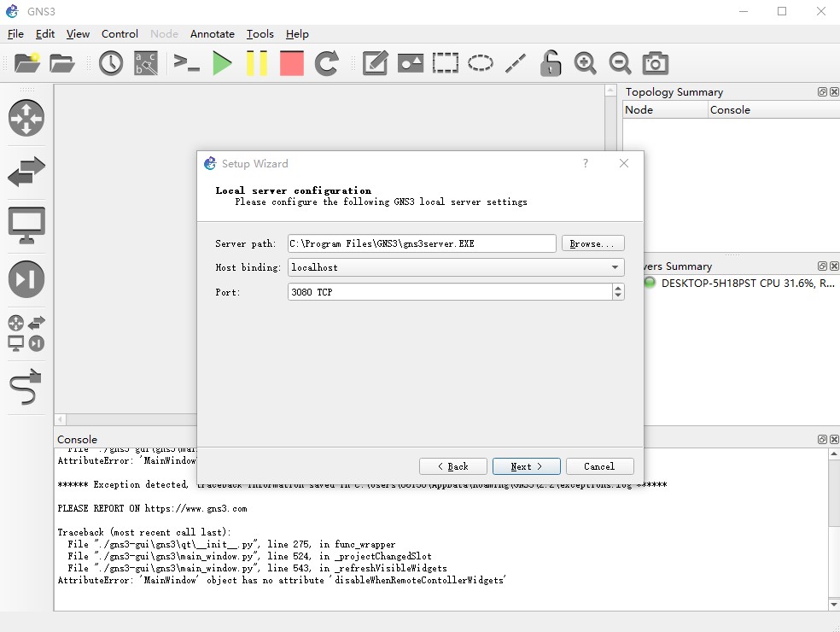Click Browse... for server path

(x=592, y=243)
